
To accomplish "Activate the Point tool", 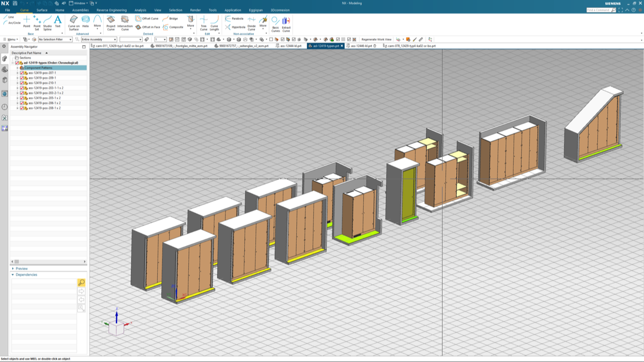I will (27, 22).
